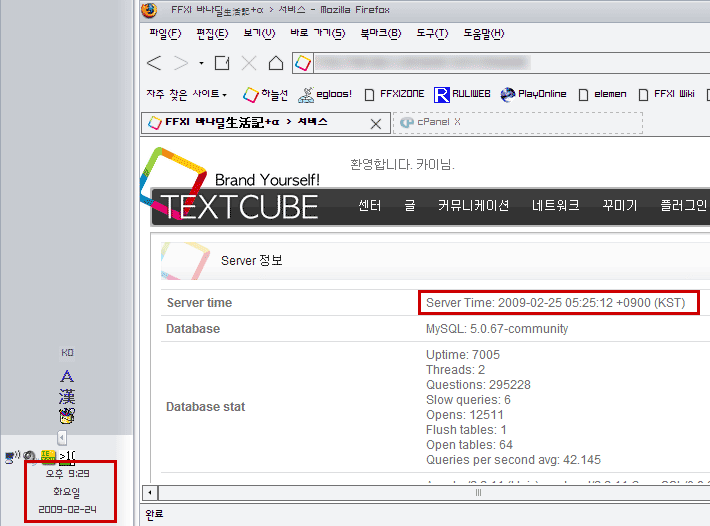
Task: Open the 북마크(B) menu
Action: (x=381, y=33)
